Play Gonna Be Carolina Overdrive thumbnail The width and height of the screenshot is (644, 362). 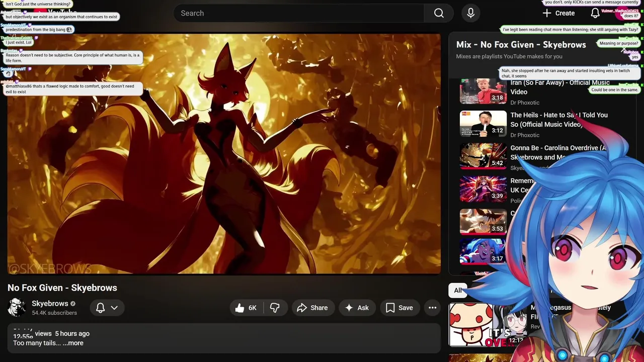[x=483, y=156]
